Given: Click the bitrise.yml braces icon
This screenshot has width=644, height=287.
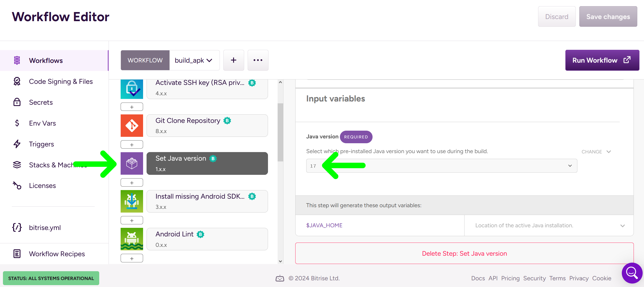Looking at the screenshot, I should pyautogui.click(x=17, y=227).
